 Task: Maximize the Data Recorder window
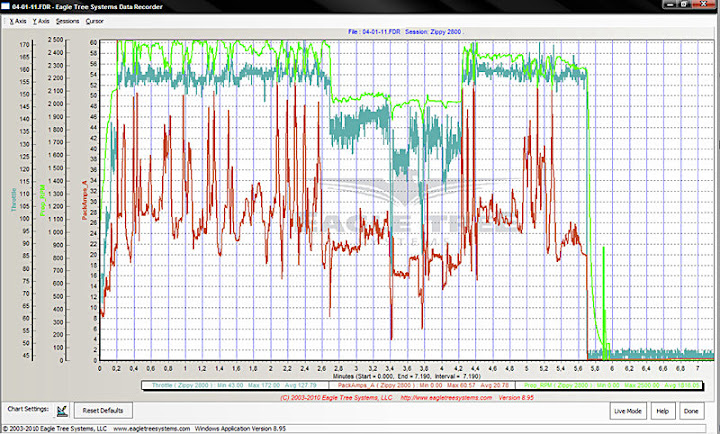tap(684, 4)
